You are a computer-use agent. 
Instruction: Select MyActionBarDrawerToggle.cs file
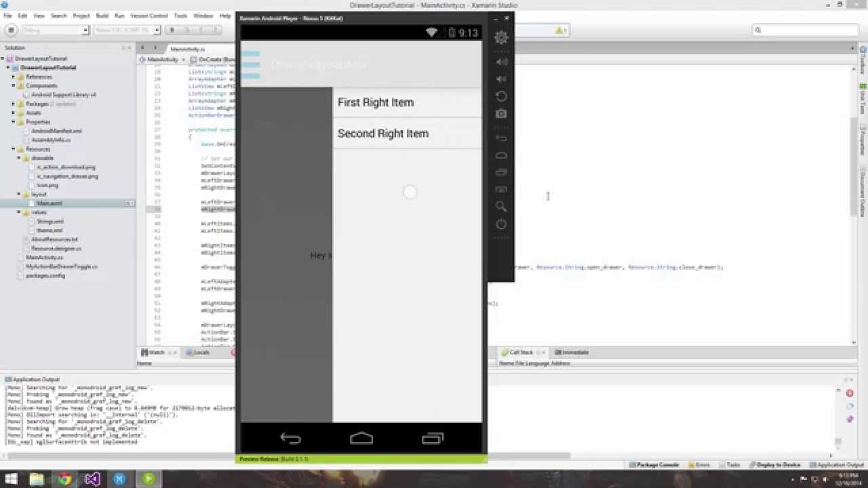[61, 266]
